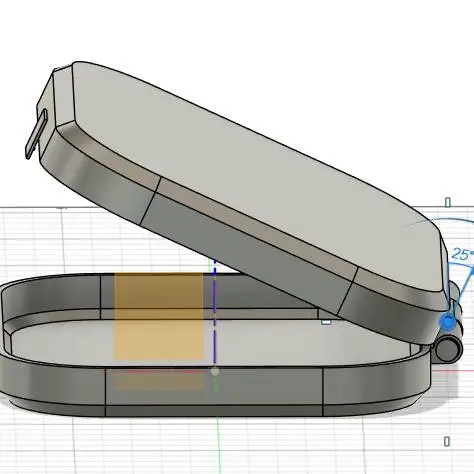Screen dimensions: 474x474
Task: Click the 25° angle value label
Action: 462,254
